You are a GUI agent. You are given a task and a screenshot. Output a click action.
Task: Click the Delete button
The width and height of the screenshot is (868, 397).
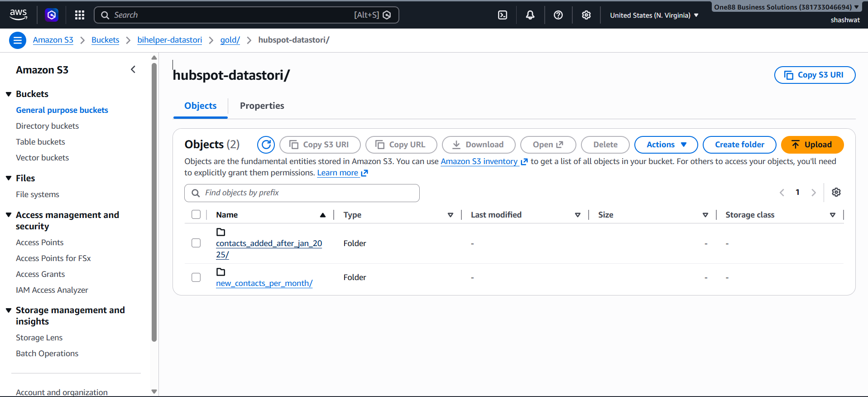[605, 145]
